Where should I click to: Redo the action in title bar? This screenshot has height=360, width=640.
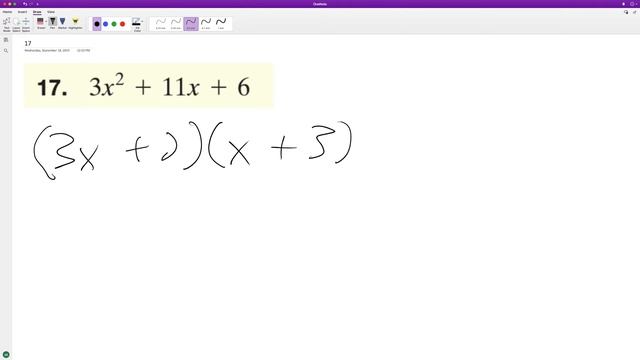(31, 4)
